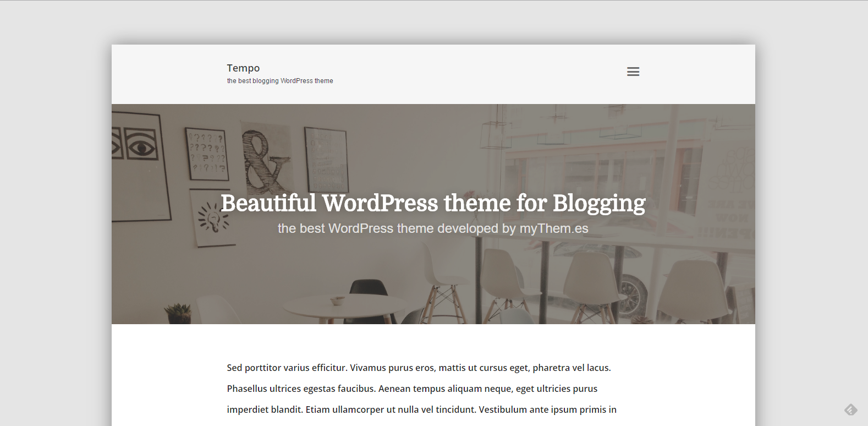This screenshot has height=426, width=868.
Task: Click the small bowl on the round table
Action: pos(337,301)
